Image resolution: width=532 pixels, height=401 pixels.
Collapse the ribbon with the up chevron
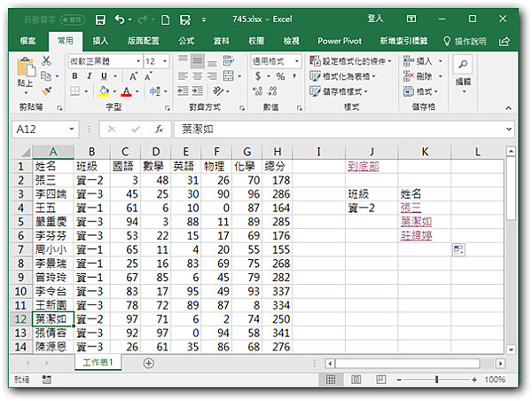coord(508,108)
